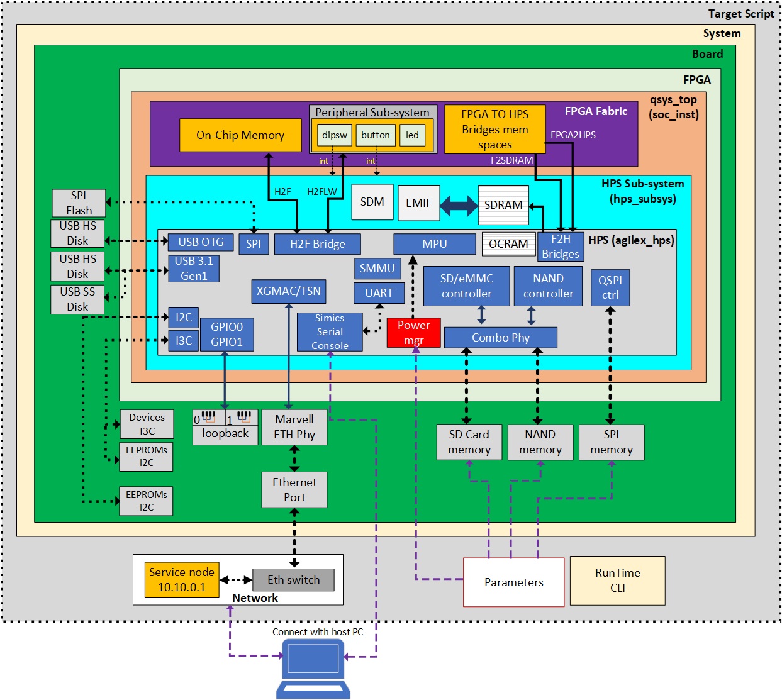This screenshot has width=782, height=700.
Task: Click the Service node 10.10.0.1 box
Action: (182, 579)
